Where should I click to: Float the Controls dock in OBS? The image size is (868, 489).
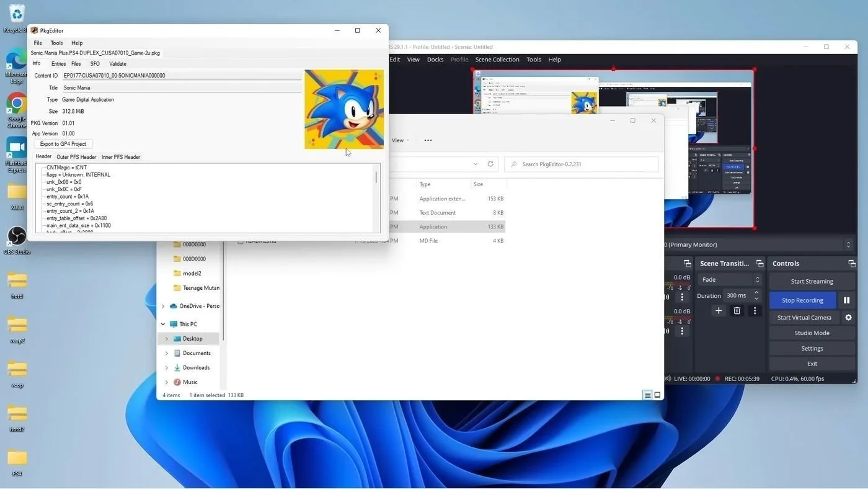coord(851,264)
